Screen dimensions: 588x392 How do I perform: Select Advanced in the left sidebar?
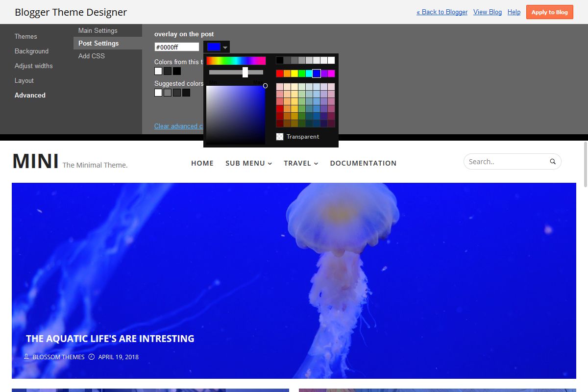30,95
